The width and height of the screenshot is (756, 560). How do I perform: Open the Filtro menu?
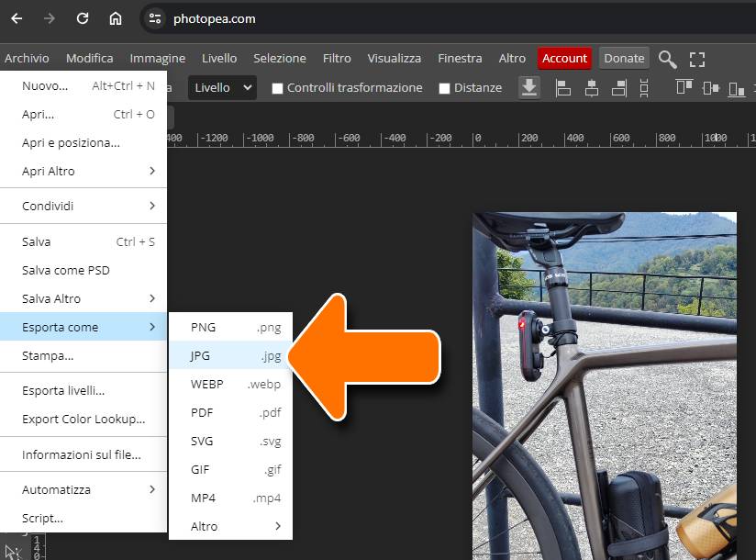[337, 59]
